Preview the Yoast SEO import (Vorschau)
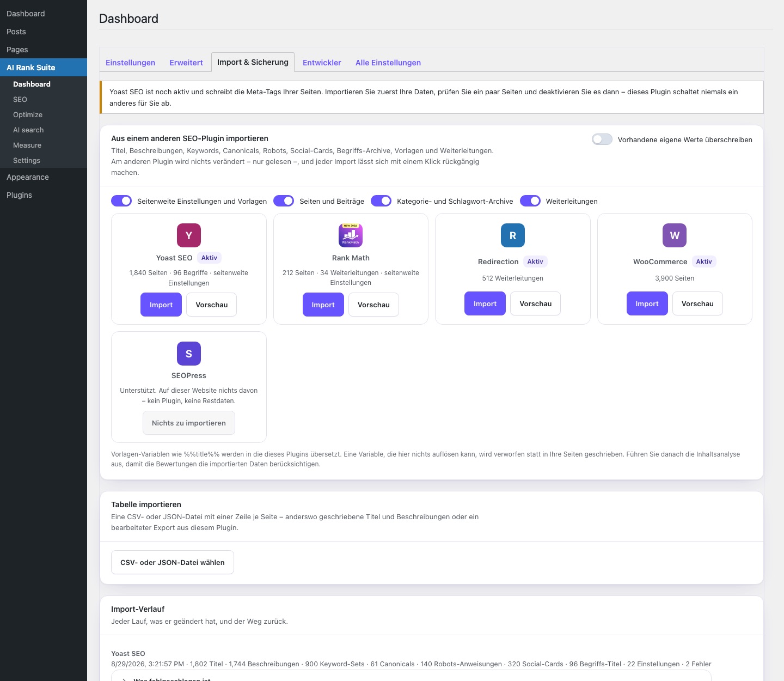Viewport: 784px width, 681px height. pyautogui.click(x=212, y=305)
